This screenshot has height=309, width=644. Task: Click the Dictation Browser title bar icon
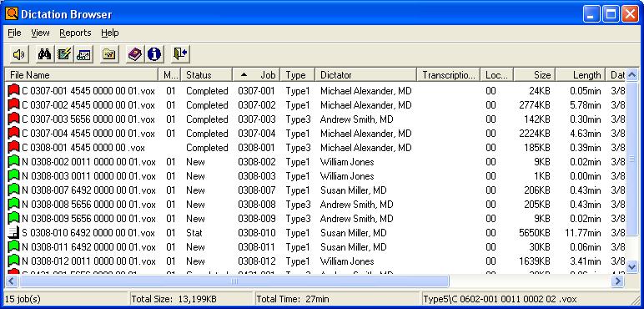coord(12,14)
